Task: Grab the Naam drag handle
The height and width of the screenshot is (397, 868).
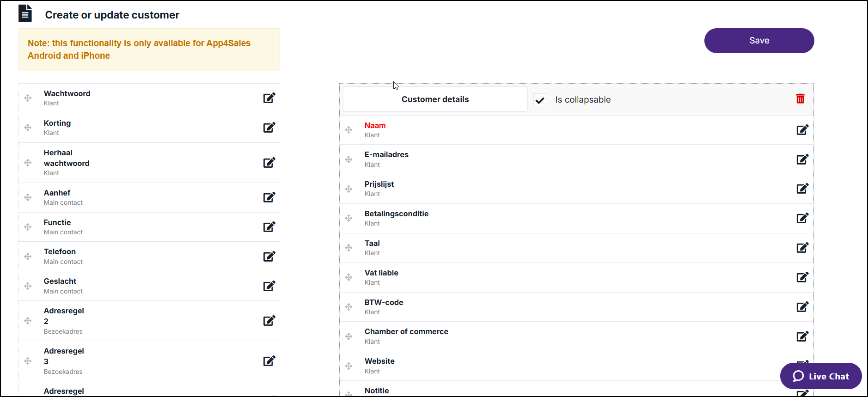Action: (348, 130)
